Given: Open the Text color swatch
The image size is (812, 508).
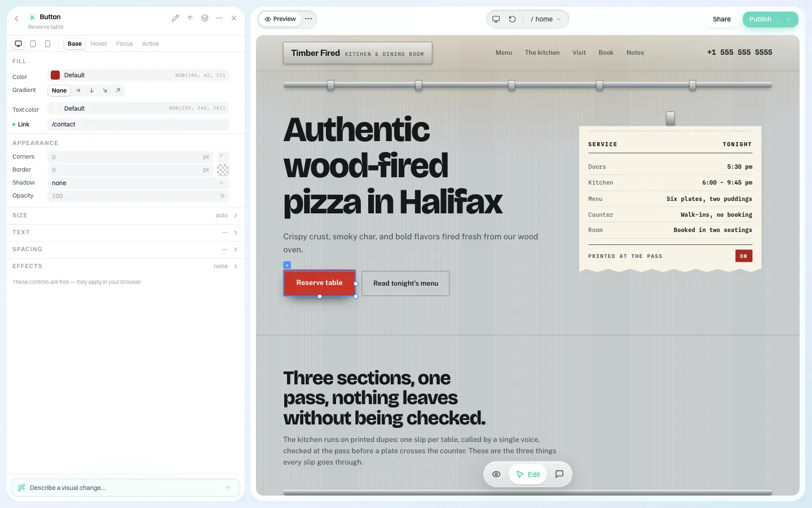Looking at the screenshot, I should coord(55,108).
